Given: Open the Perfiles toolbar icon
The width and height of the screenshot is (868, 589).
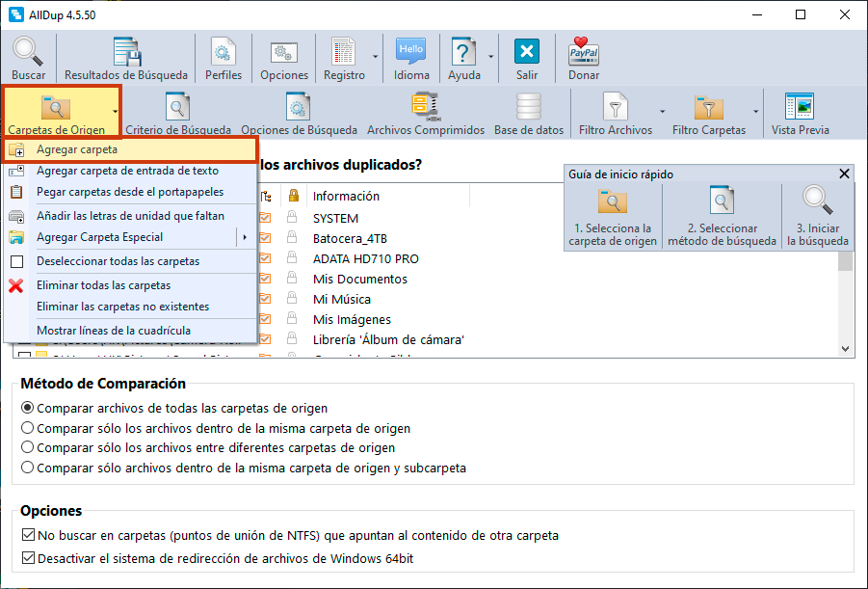Looking at the screenshot, I should click(224, 51).
